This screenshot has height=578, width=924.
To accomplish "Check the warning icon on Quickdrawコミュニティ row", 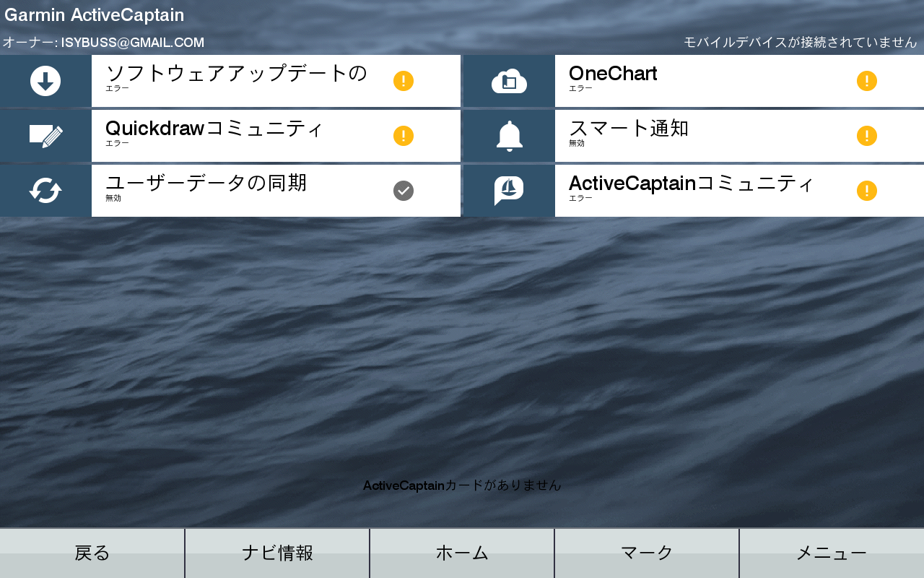I will point(404,136).
